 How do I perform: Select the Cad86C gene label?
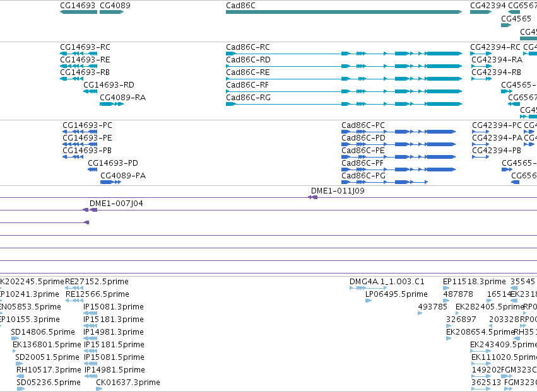pos(240,6)
